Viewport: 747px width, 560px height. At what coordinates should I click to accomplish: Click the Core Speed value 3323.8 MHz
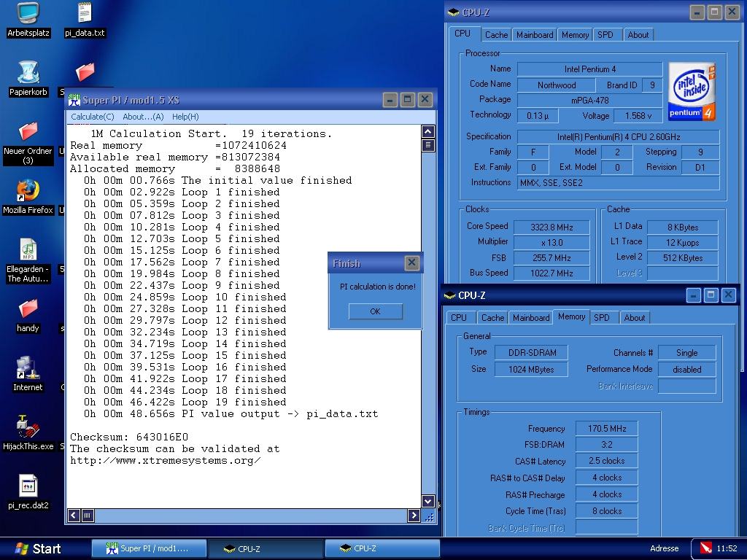tap(551, 227)
